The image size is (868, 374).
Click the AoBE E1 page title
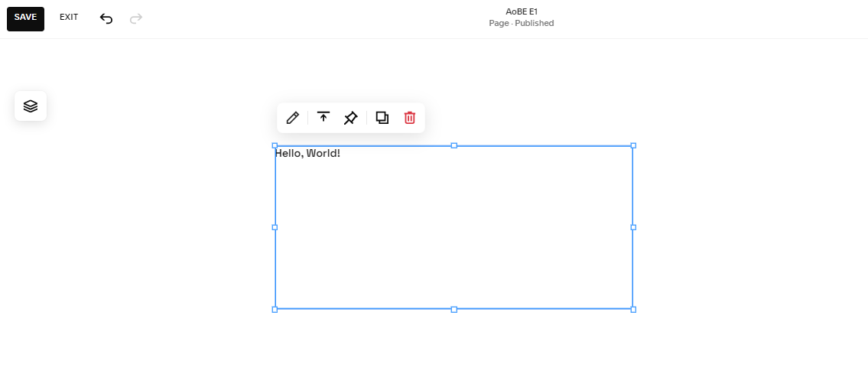[522, 11]
